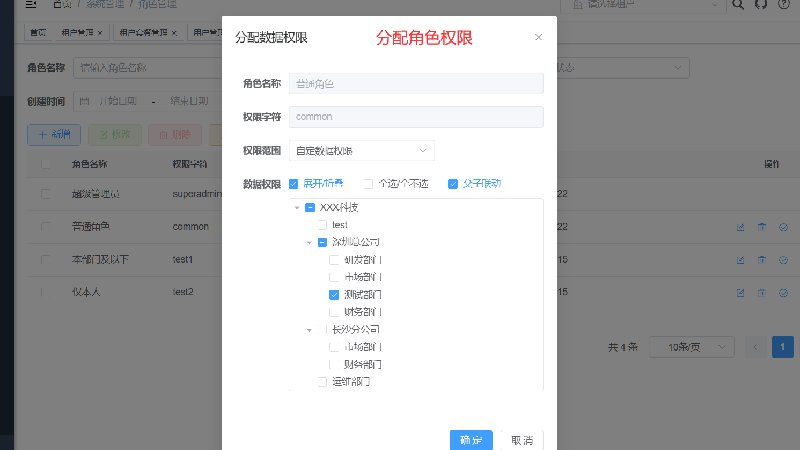Image resolution: width=800 pixels, height=450 pixels.
Task: Open the tenant selector dropdown in the header
Action: 644,5
